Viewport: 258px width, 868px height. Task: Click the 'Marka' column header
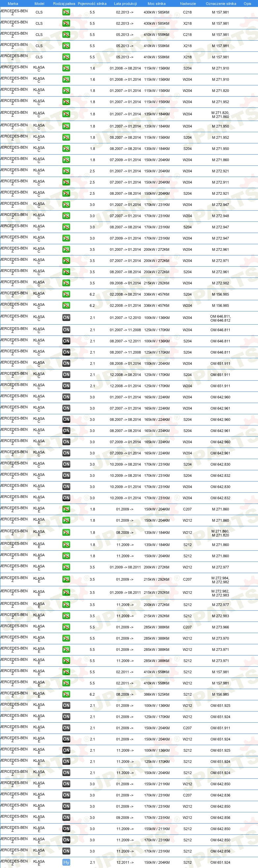point(13,4)
